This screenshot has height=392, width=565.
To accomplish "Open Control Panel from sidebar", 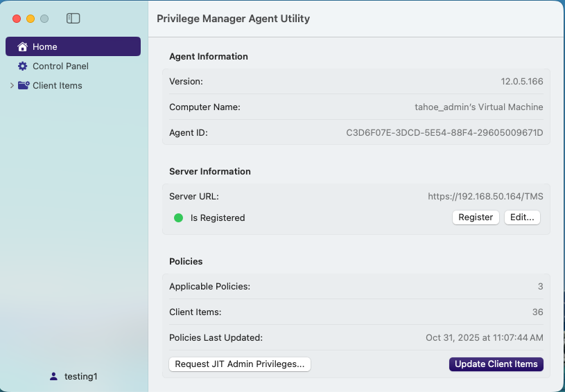I will pyautogui.click(x=60, y=66).
